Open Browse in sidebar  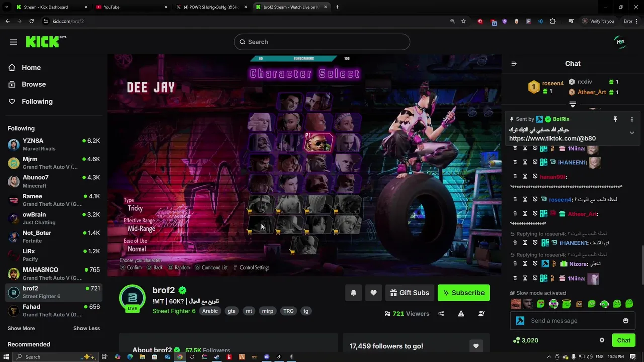[52, 84]
